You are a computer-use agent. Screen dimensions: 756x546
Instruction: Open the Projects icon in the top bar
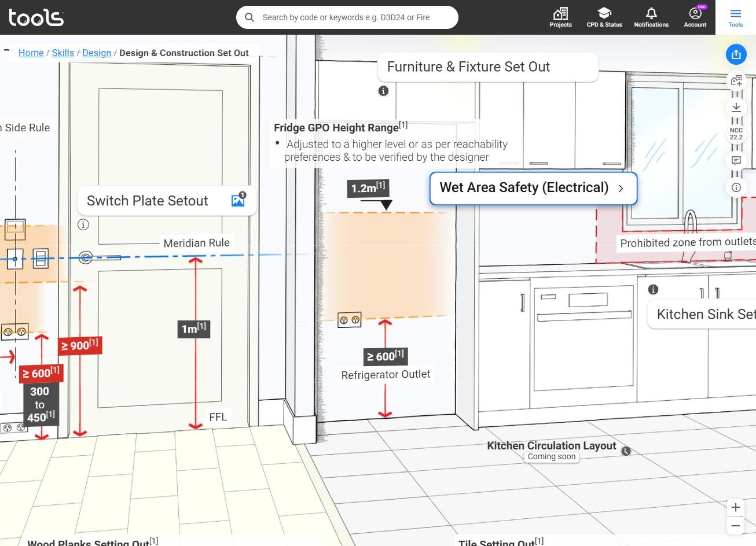click(560, 17)
